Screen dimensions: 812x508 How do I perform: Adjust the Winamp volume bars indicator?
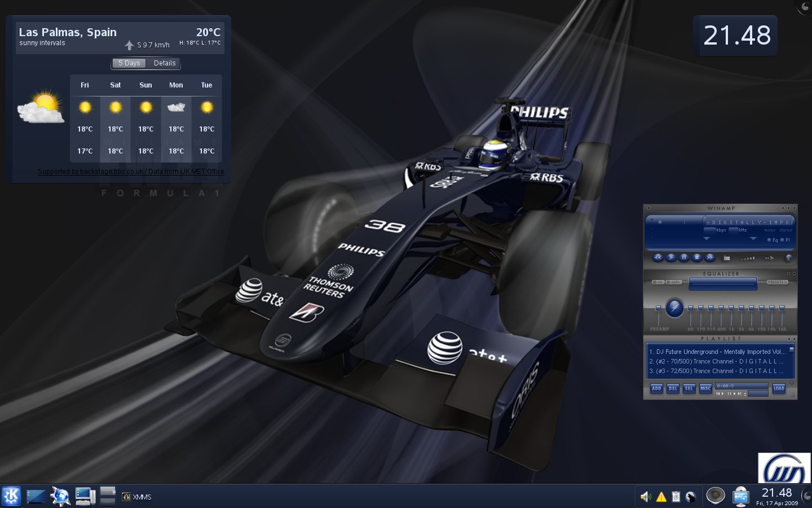[748, 258]
